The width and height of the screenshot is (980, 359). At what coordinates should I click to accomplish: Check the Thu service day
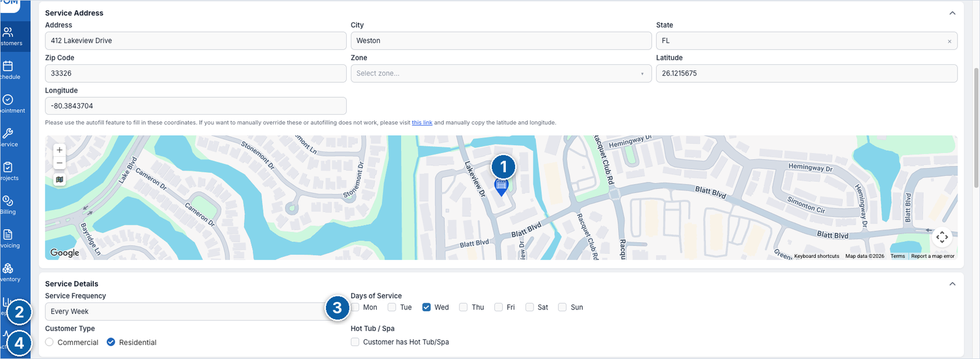(464, 307)
